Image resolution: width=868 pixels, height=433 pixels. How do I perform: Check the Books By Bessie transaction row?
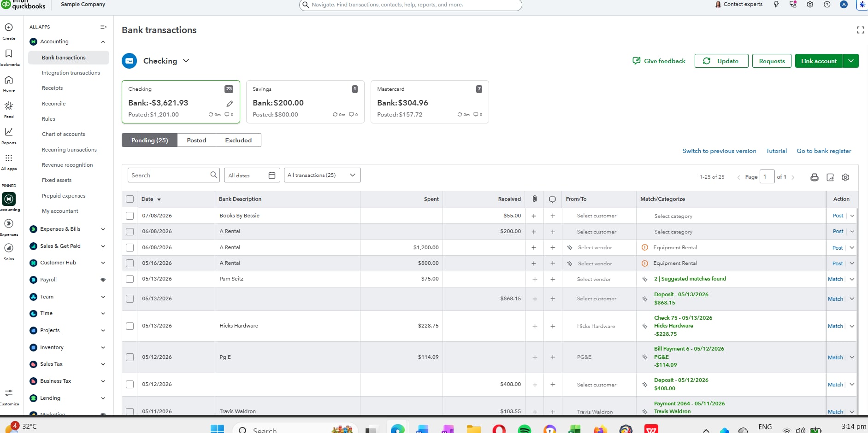click(x=130, y=216)
